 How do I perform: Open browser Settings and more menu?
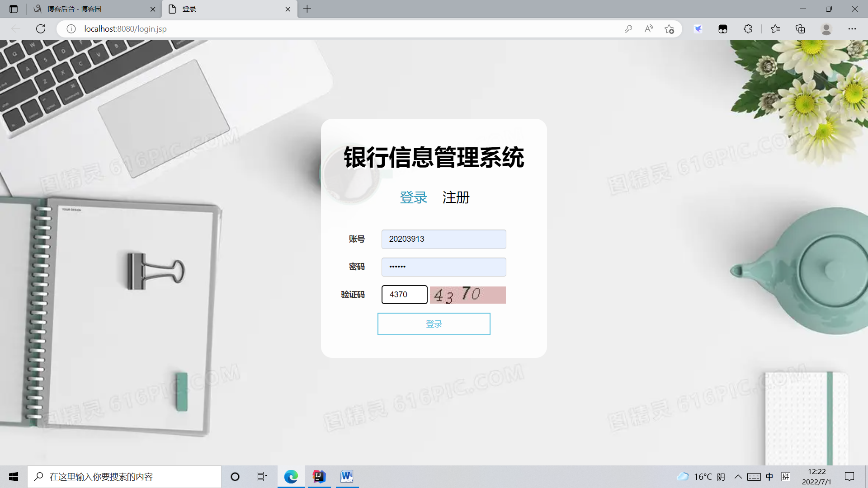[852, 29]
